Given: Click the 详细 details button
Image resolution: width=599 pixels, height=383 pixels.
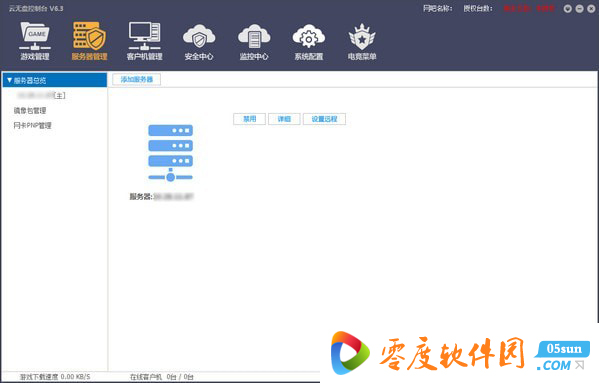Looking at the screenshot, I should [x=284, y=119].
